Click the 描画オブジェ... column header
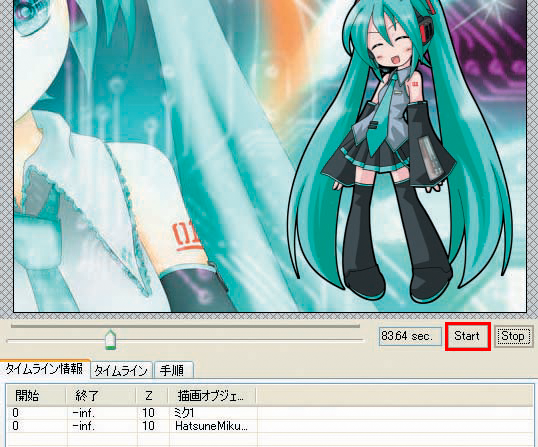Viewport: 538px width, 447px height. tap(212, 396)
